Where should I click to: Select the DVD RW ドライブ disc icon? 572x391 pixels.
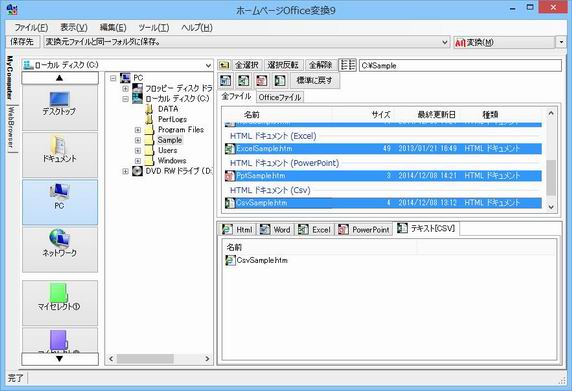tap(137, 171)
